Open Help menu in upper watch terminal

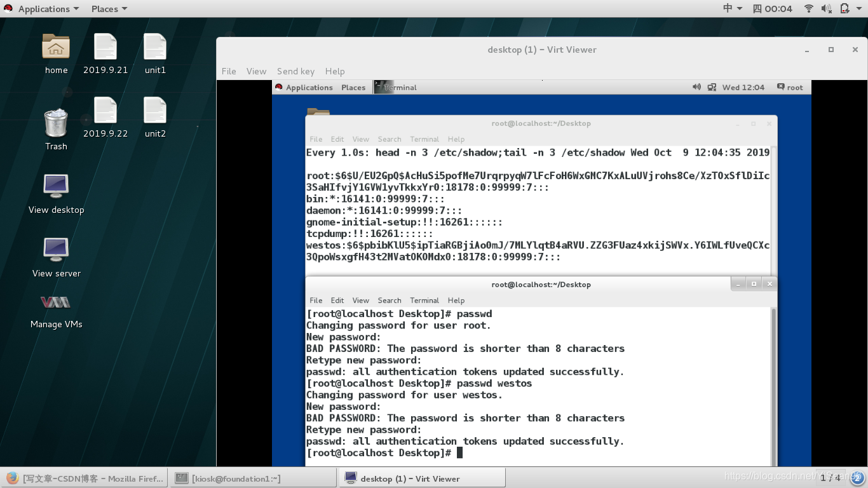(x=456, y=139)
